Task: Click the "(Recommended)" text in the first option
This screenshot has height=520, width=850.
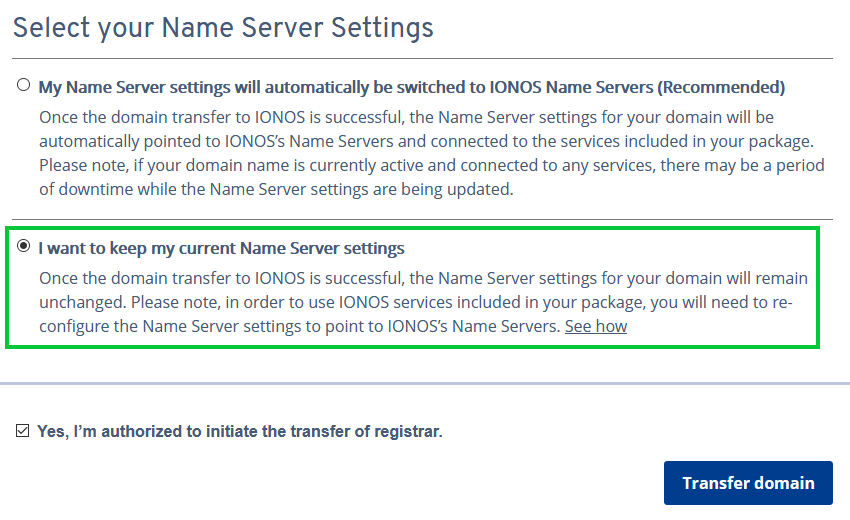Action: (721, 87)
